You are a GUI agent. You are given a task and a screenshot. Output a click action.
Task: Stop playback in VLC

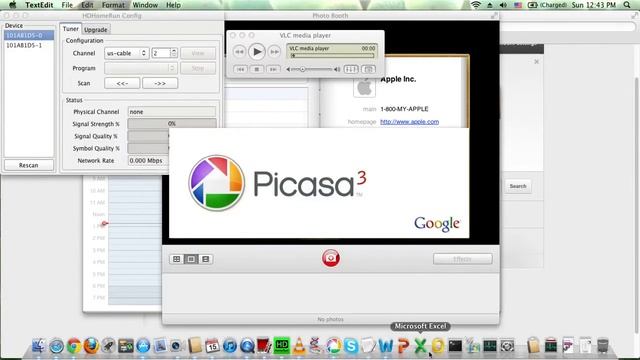click(257, 69)
